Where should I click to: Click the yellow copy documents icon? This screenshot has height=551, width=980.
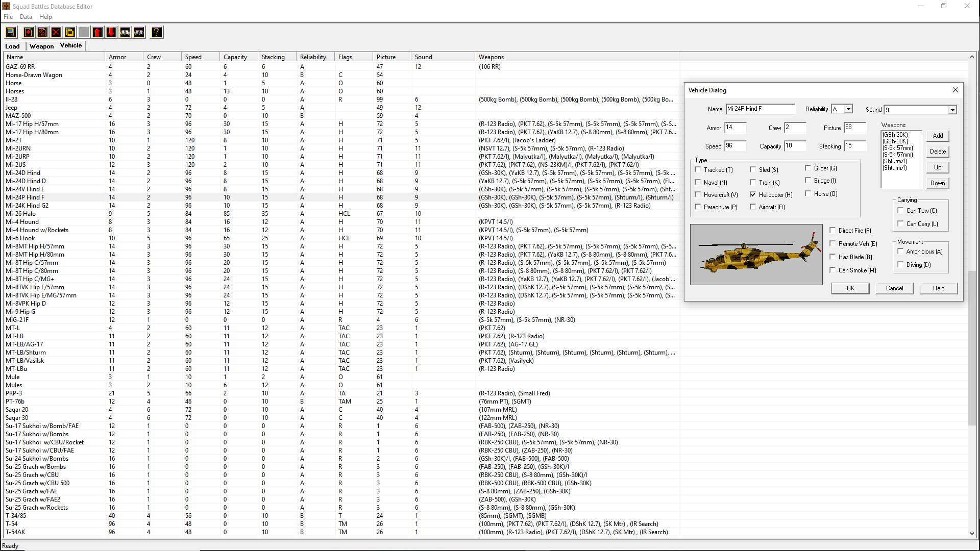click(70, 33)
